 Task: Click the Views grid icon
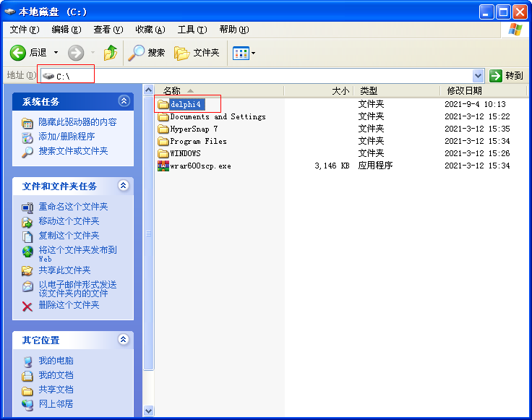tap(241, 53)
